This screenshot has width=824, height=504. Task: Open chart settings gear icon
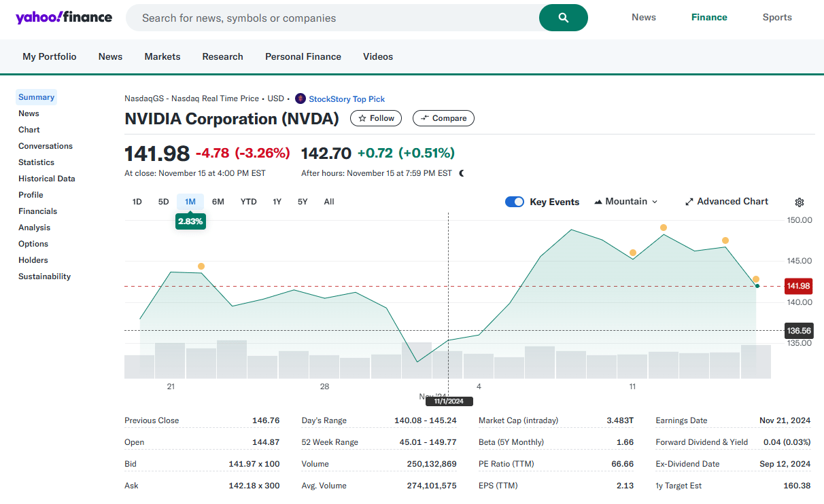tap(800, 202)
